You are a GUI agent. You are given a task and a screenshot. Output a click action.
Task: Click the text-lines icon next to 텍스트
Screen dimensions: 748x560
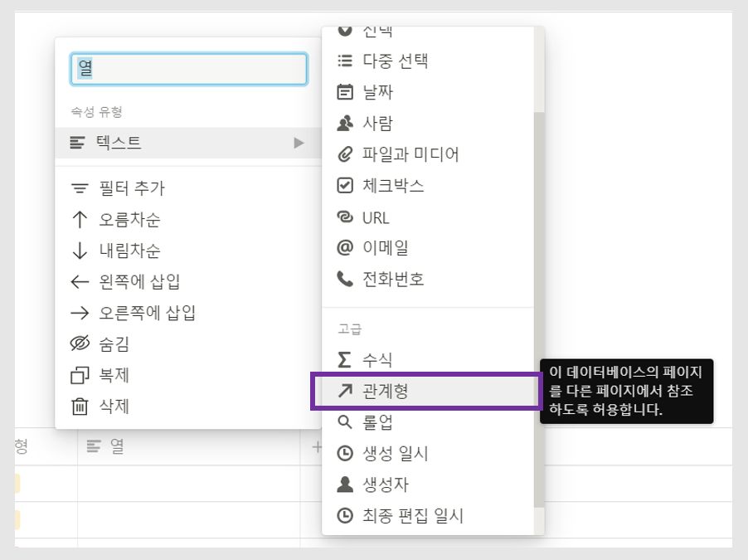pyautogui.click(x=77, y=142)
